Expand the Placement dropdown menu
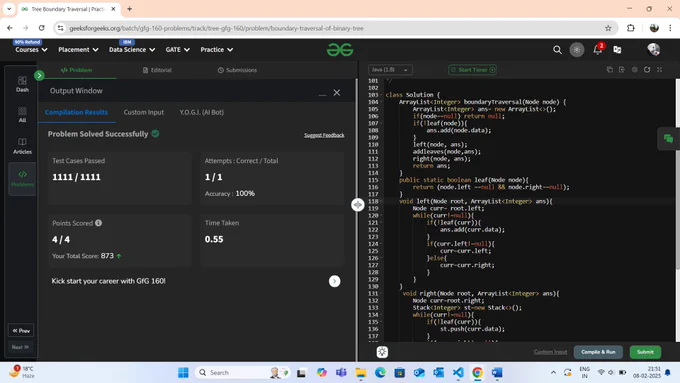Screen dimensions: 680x383 (78, 50)
